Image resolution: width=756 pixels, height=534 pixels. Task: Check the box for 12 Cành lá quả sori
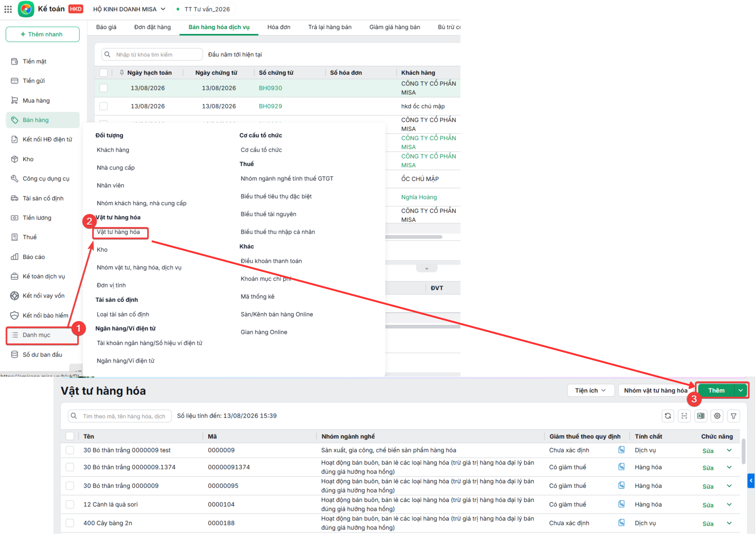(x=70, y=504)
